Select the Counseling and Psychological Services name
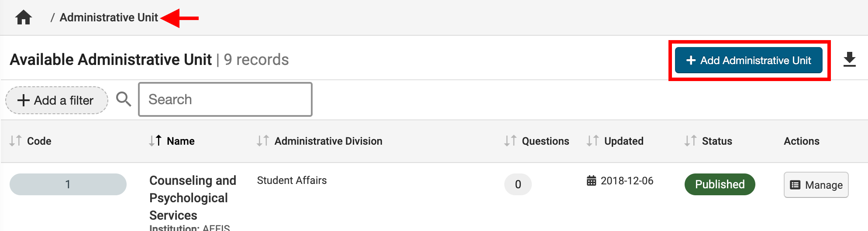This screenshot has width=868, height=231. 193,197
